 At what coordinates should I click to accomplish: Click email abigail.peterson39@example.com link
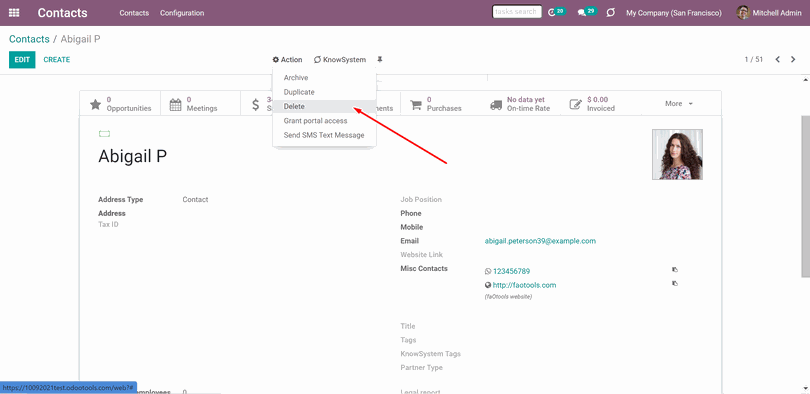click(x=540, y=241)
